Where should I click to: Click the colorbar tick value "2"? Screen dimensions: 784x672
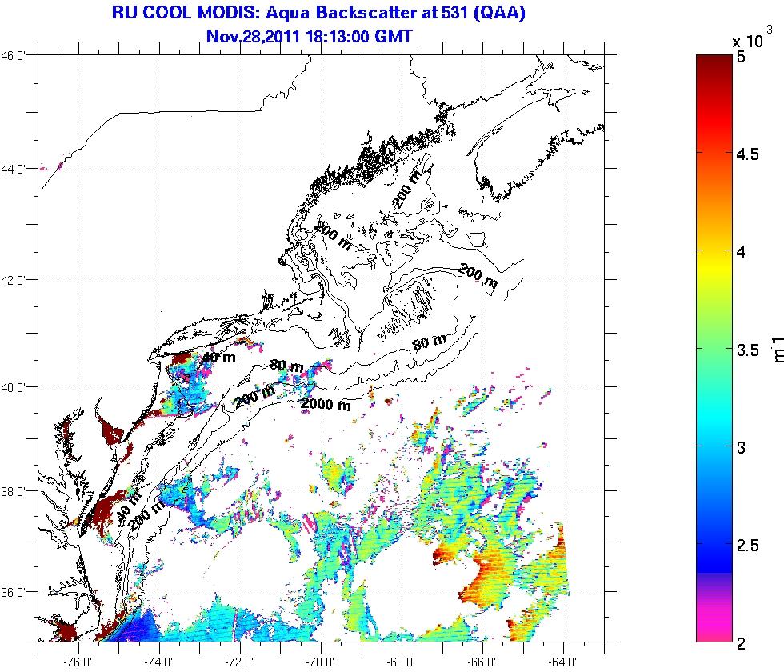pyautogui.click(x=741, y=642)
